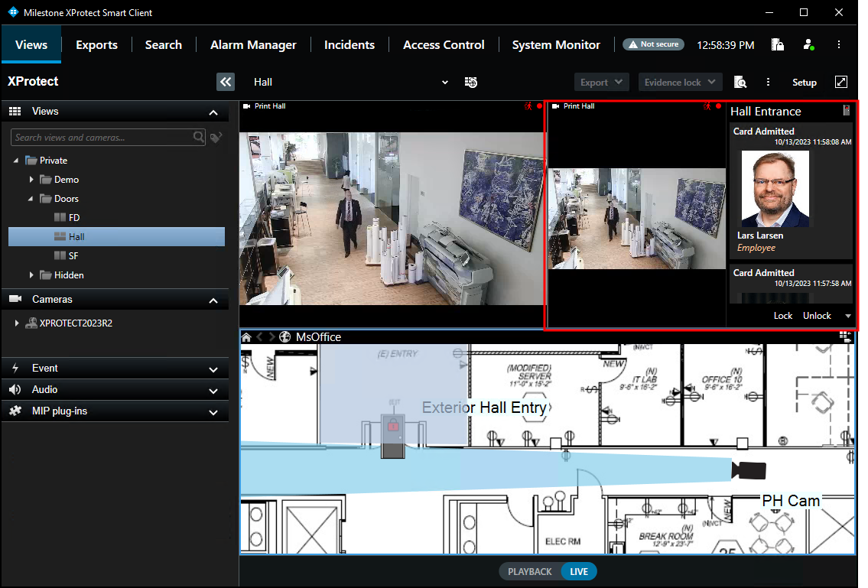Switch to the Alarm Manager tab
Screen dimensions: 868x588
tap(253, 44)
